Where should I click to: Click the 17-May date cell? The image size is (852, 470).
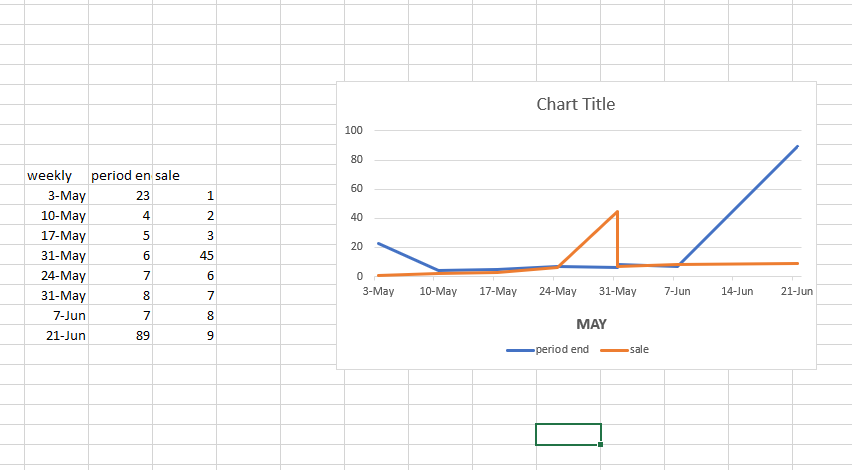pos(57,235)
